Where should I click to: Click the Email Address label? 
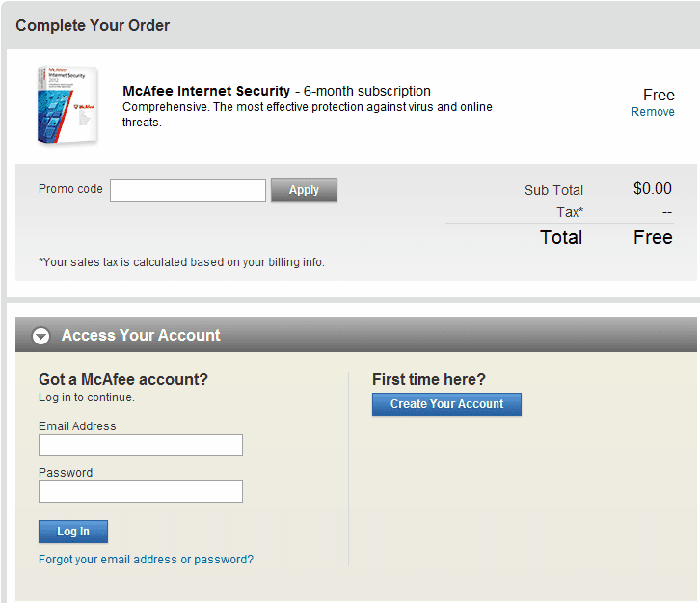pyautogui.click(x=77, y=426)
